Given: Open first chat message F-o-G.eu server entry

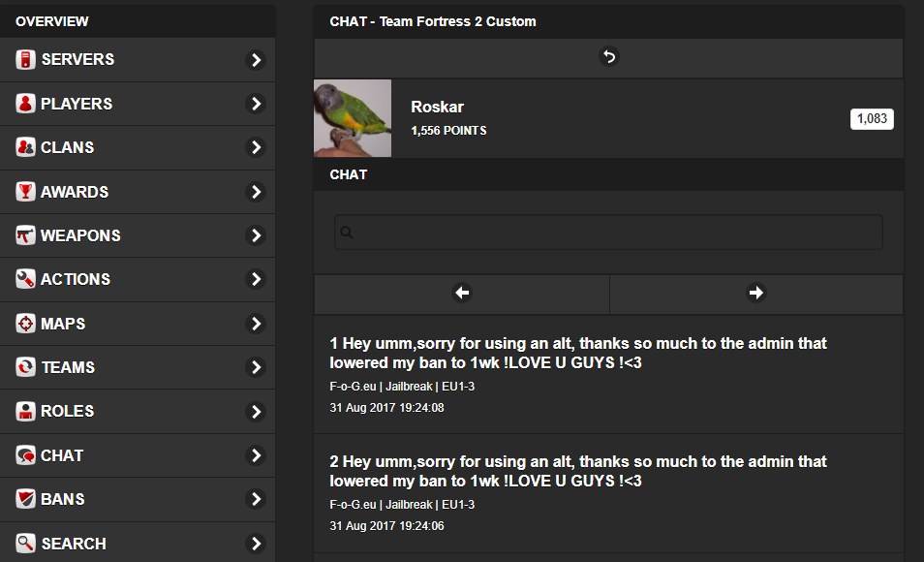Looking at the screenshot, I should click(402, 387).
